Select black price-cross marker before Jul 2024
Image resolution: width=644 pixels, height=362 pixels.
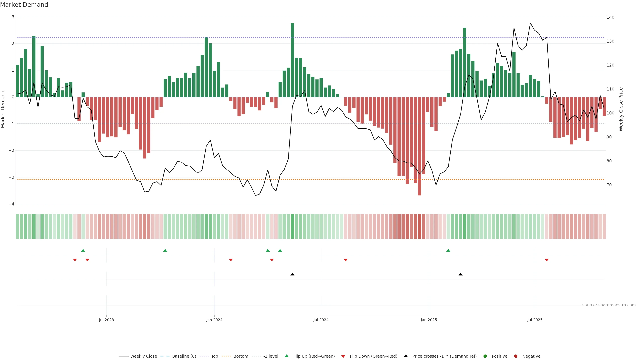pyautogui.click(x=292, y=274)
